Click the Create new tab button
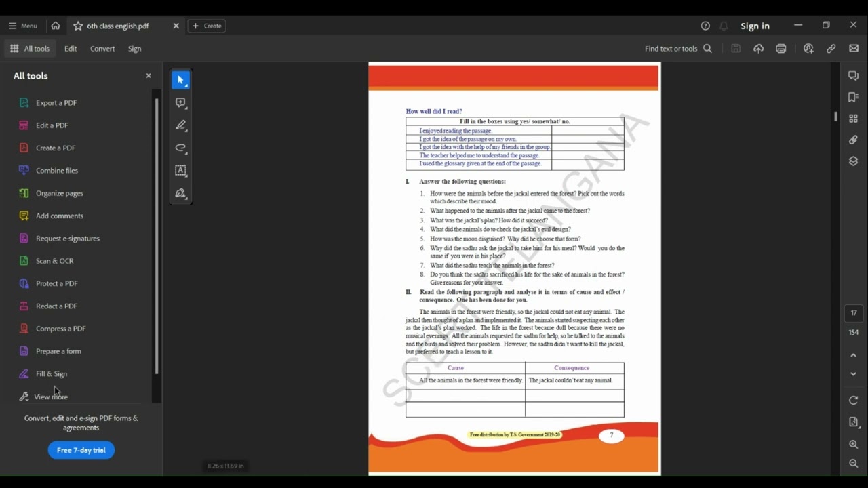The height and width of the screenshot is (488, 868). 207,26
